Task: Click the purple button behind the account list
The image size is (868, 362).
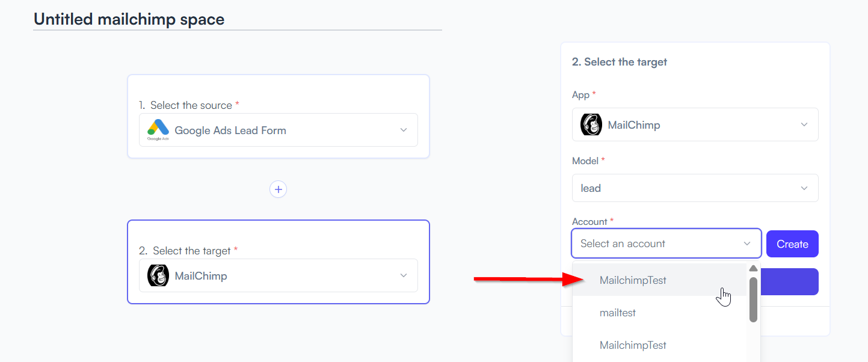Action: (x=790, y=281)
